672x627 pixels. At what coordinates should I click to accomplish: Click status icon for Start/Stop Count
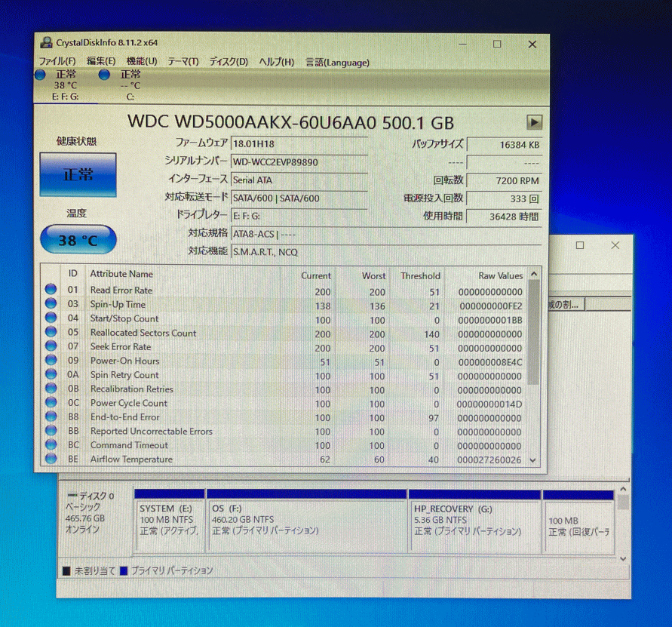51,318
